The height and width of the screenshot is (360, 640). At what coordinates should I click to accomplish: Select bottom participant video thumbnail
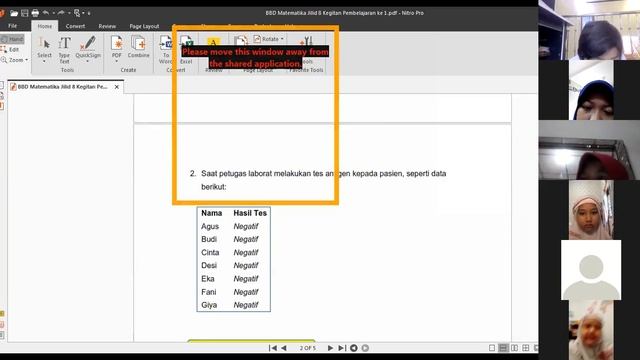[591, 330]
